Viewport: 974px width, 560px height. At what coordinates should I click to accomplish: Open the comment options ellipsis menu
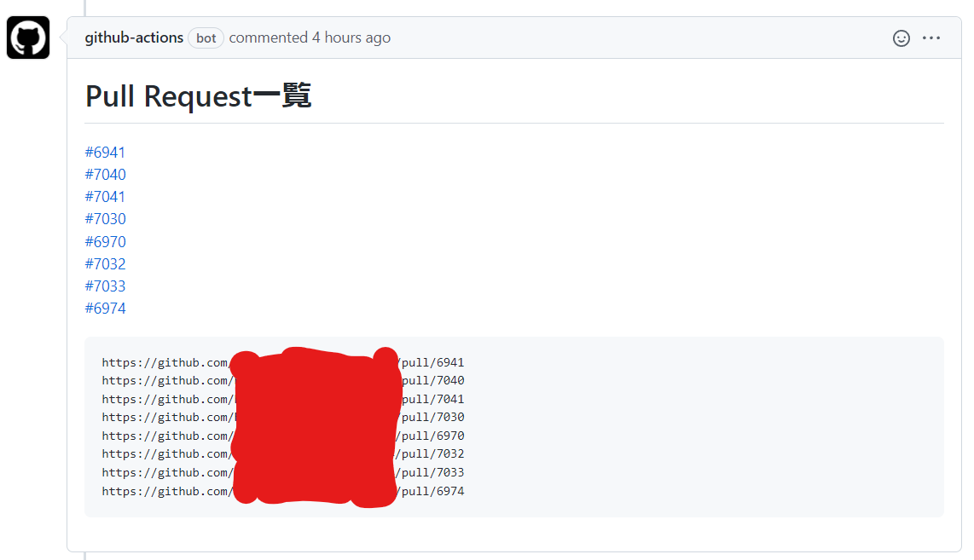click(x=931, y=38)
